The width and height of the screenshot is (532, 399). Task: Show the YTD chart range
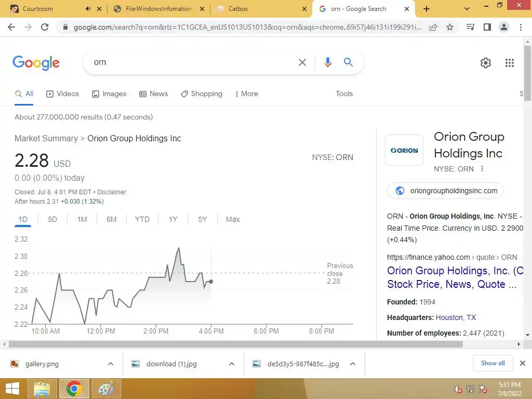point(142,220)
